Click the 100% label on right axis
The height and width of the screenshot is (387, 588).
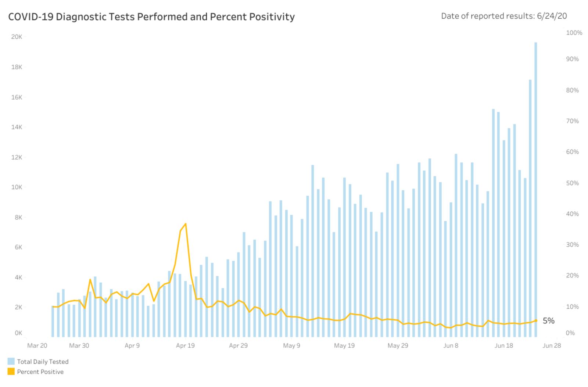[x=574, y=33]
